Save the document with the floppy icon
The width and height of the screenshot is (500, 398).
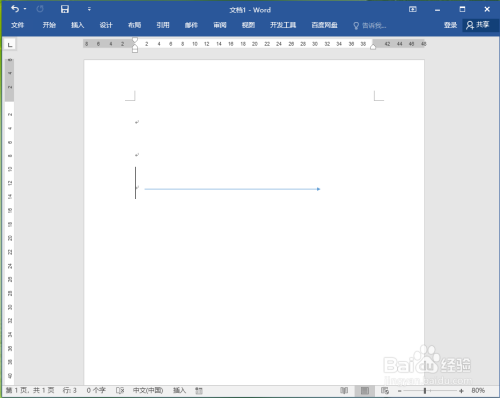tap(65, 9)
